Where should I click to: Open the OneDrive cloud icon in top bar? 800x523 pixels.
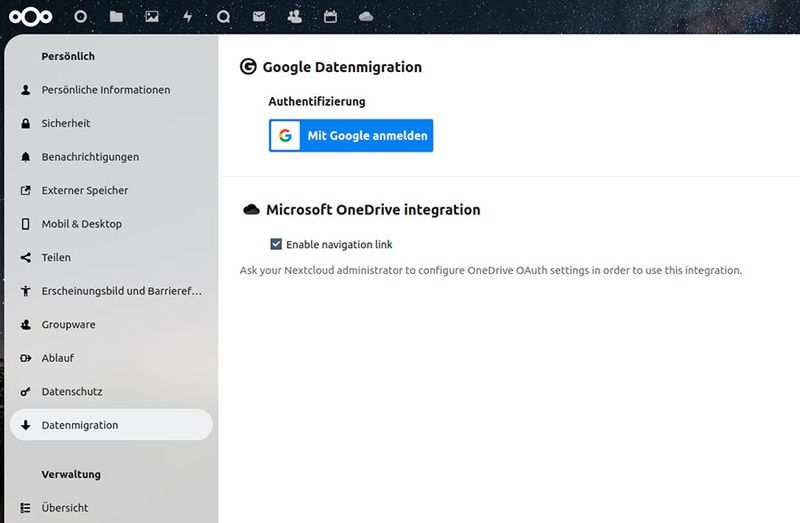tap(366, 17)
